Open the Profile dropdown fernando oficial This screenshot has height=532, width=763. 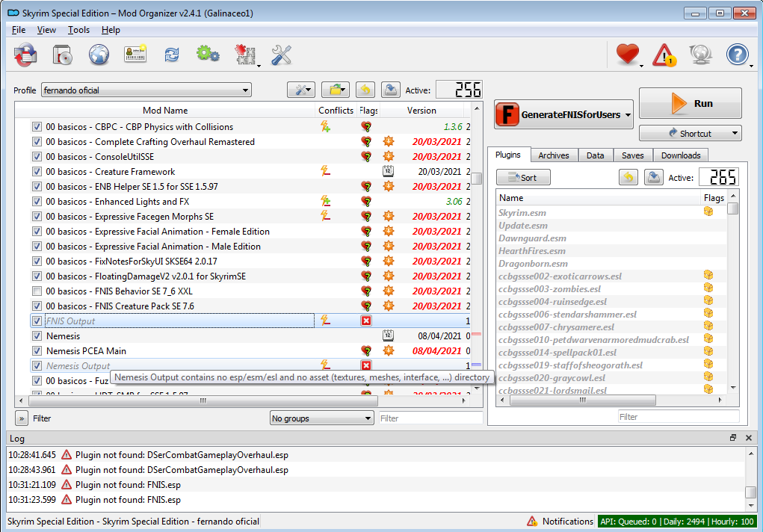(x=146, y=90)
